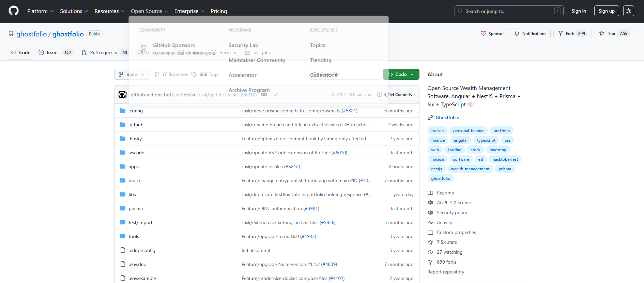The width and height of the screenshot is (644, 283).
Task: Open the docker folder icon
Action: (x=123, y=180)
